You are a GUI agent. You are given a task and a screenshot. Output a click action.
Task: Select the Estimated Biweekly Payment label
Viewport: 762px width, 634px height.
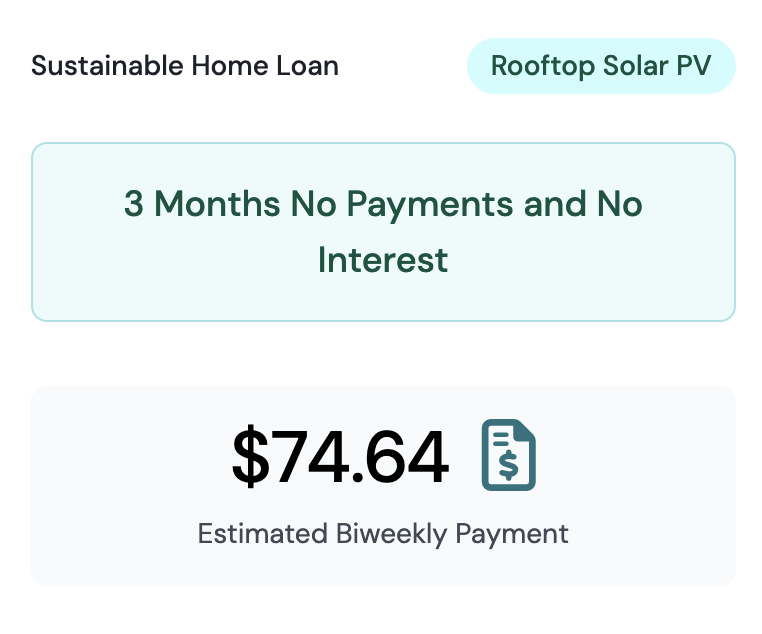coord(383,533)
